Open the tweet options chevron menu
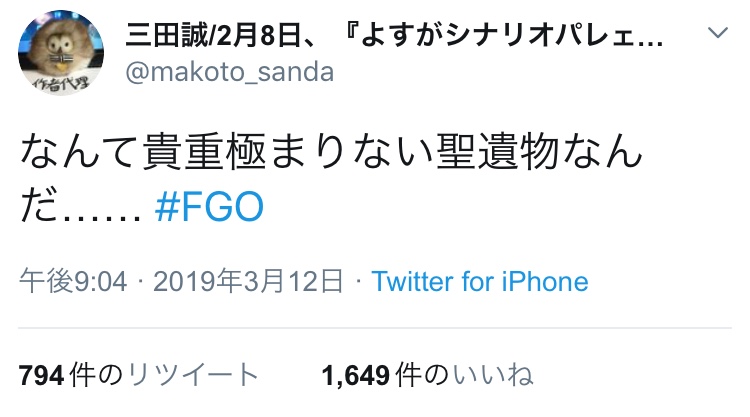Image resolution: width=750 pixels, height=417 pixels. coord(718,34)
